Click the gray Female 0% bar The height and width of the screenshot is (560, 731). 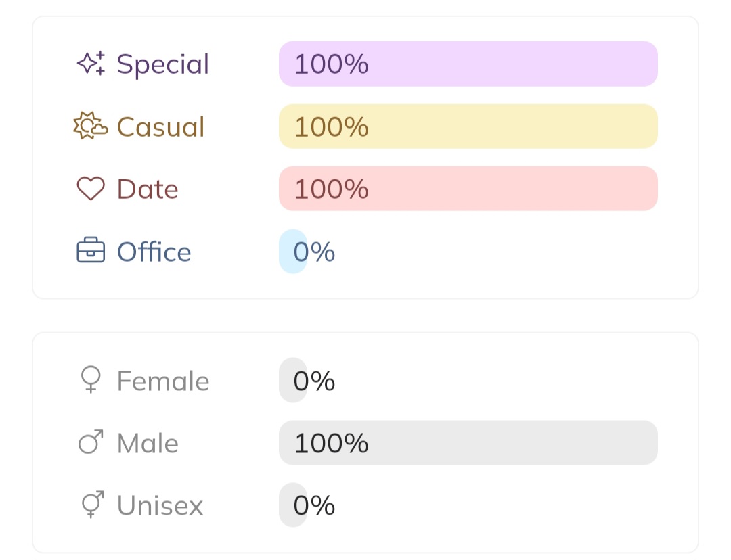click(x=293, y=380)
